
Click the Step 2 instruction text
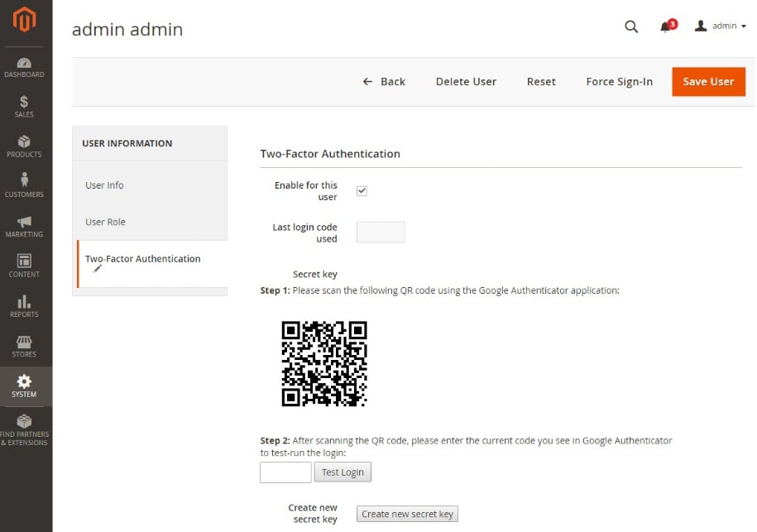coord(466,447)
